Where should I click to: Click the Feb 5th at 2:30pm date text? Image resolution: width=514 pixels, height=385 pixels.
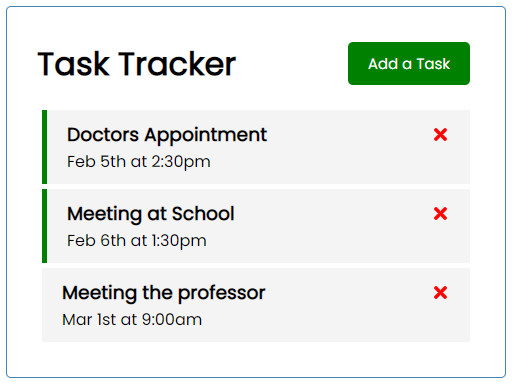(x=139, y=162)
